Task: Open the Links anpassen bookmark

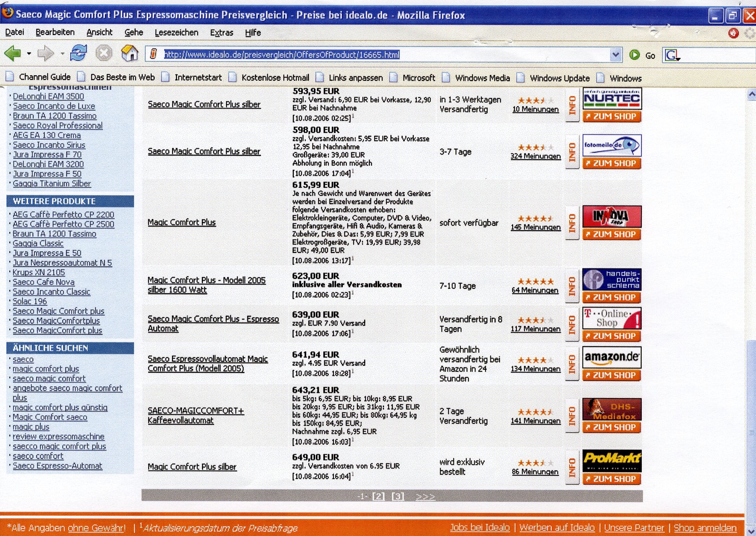Action: tap(349, 78)
